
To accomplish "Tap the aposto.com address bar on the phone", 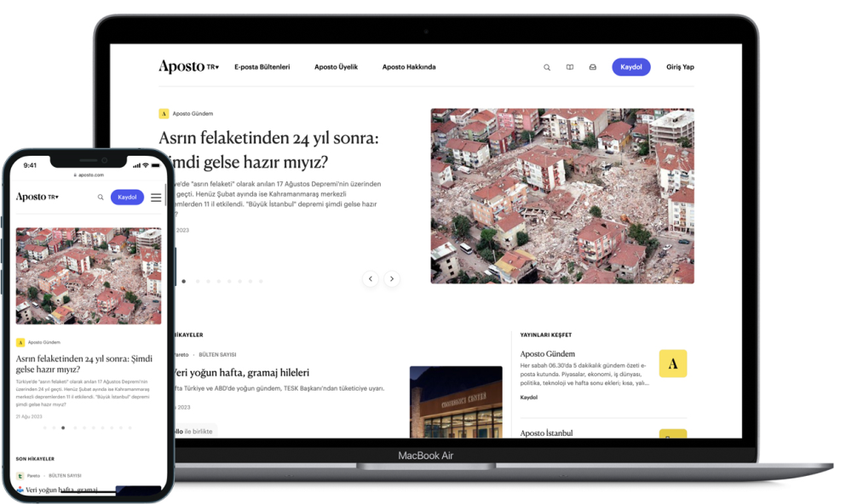I will click(x=90, y=175).
